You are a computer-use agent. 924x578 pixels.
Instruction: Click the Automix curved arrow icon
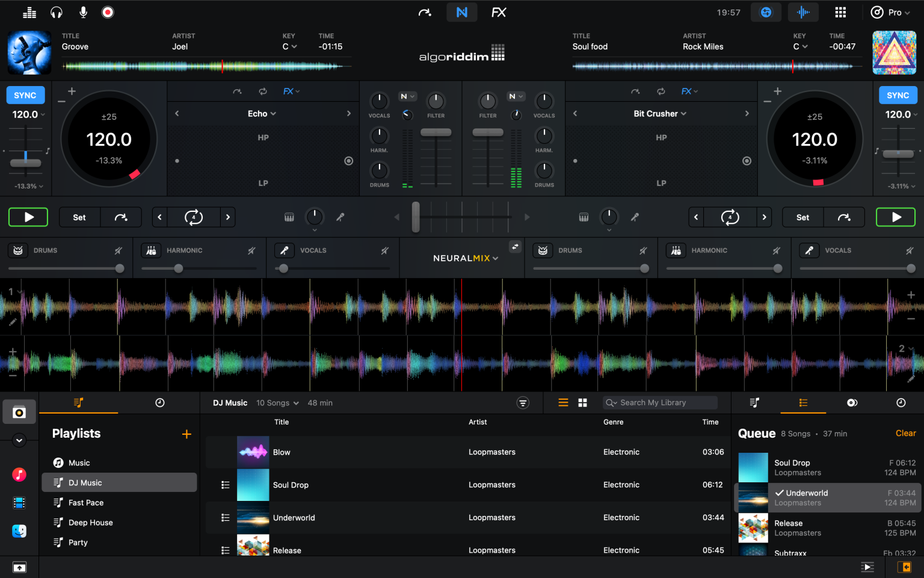(425, 12)
